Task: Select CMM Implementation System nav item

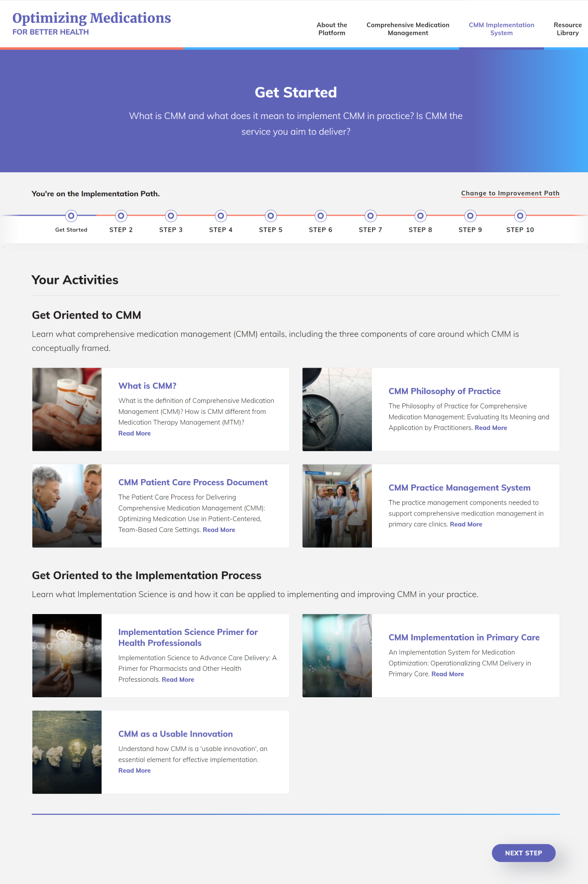Action: click(x=501, y=29)
